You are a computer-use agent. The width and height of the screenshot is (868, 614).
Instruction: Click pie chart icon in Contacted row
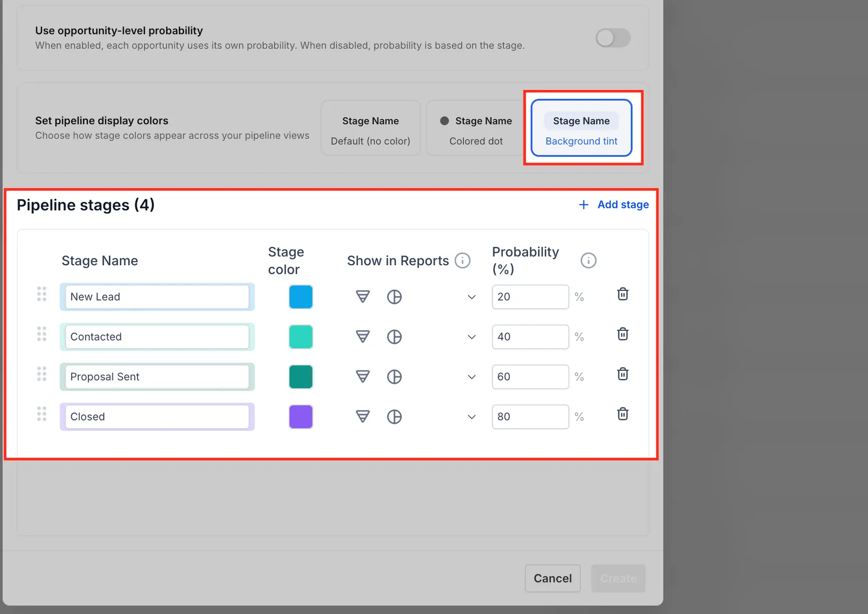pos(394,337)
